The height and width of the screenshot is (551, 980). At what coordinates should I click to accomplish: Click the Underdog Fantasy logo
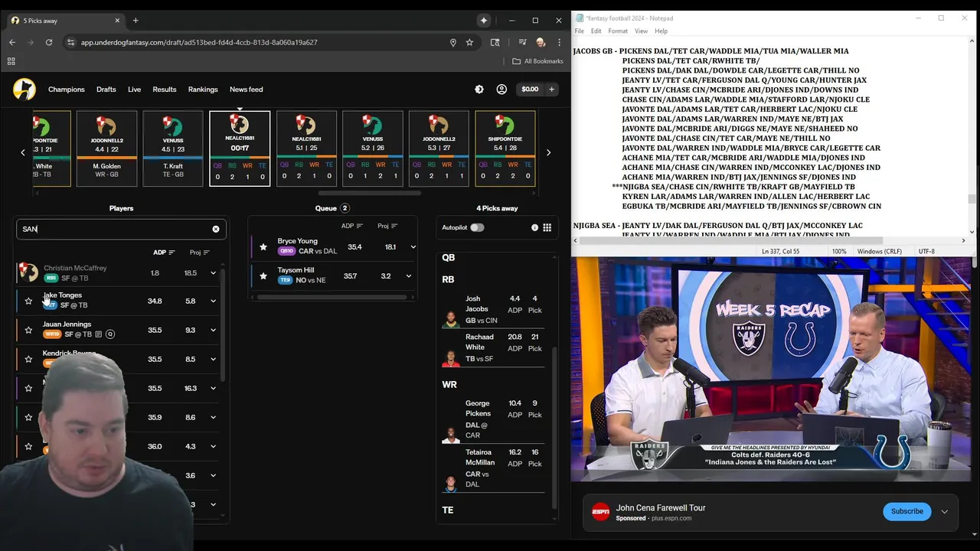(24, 90)
